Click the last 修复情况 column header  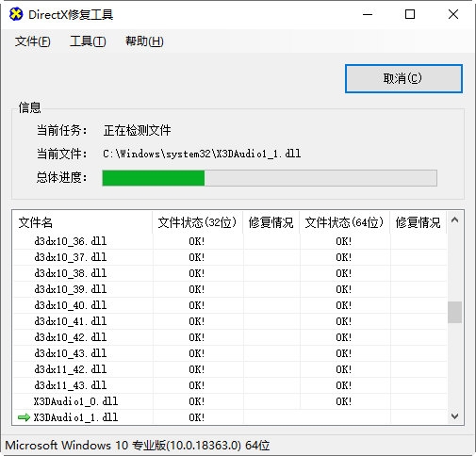click(x=419, y=222)
